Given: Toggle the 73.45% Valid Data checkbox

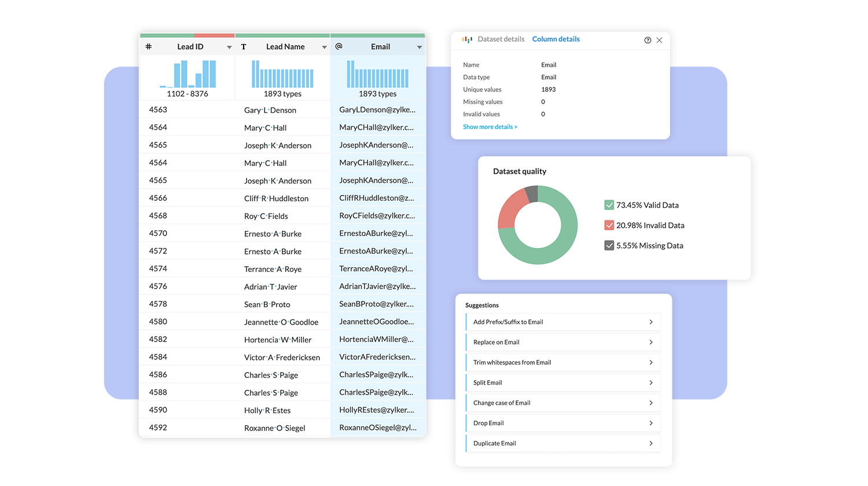Looking at the screenshot, I should 609,205.
